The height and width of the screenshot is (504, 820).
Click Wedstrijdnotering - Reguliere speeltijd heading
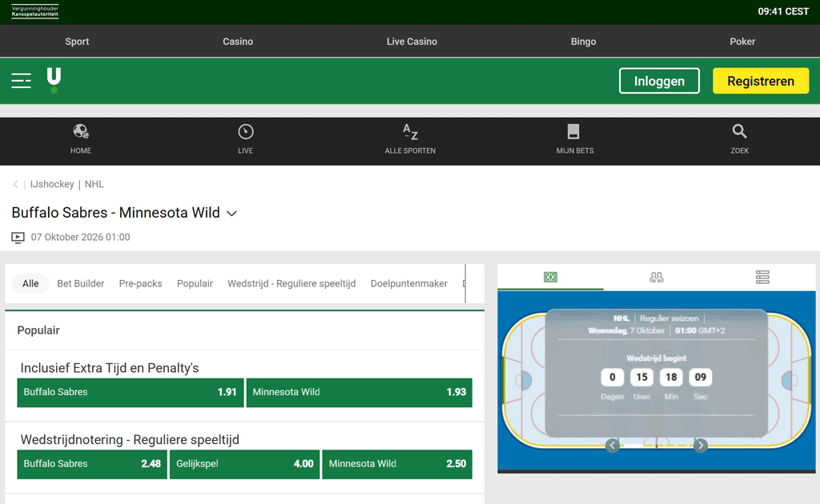(x=130, y=439)
